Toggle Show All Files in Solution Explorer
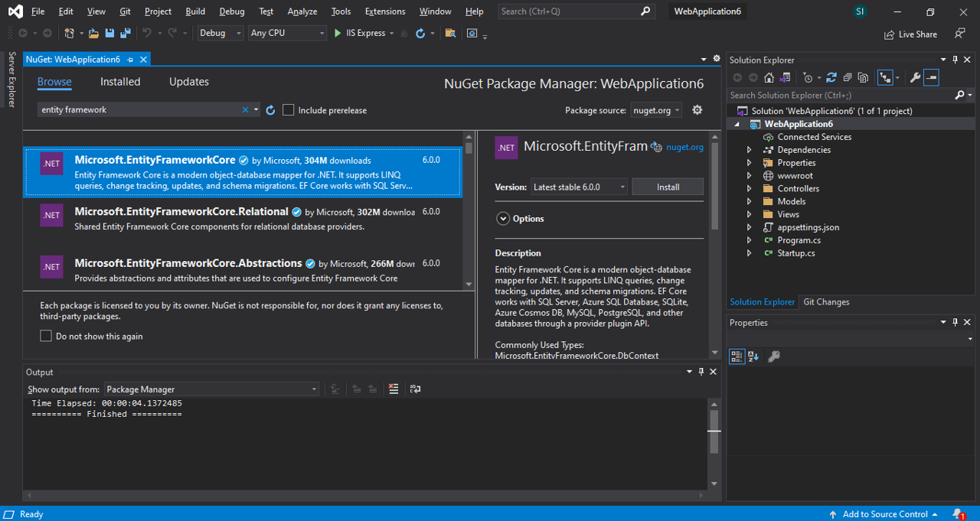This screenshot has height=521, width=980. 863,77
